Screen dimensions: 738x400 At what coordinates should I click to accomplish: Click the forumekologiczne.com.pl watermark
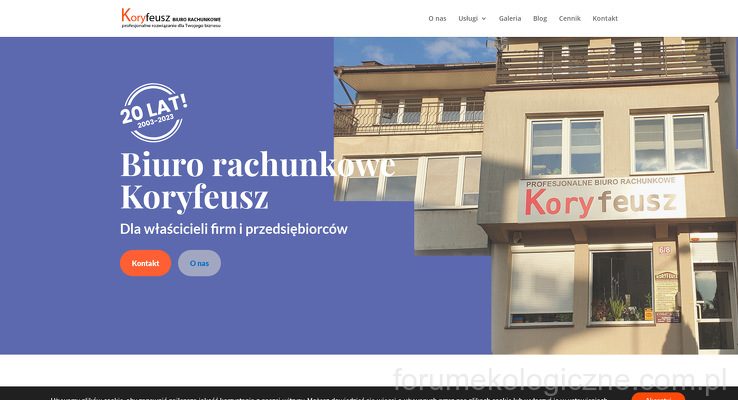tap(560, 379)
